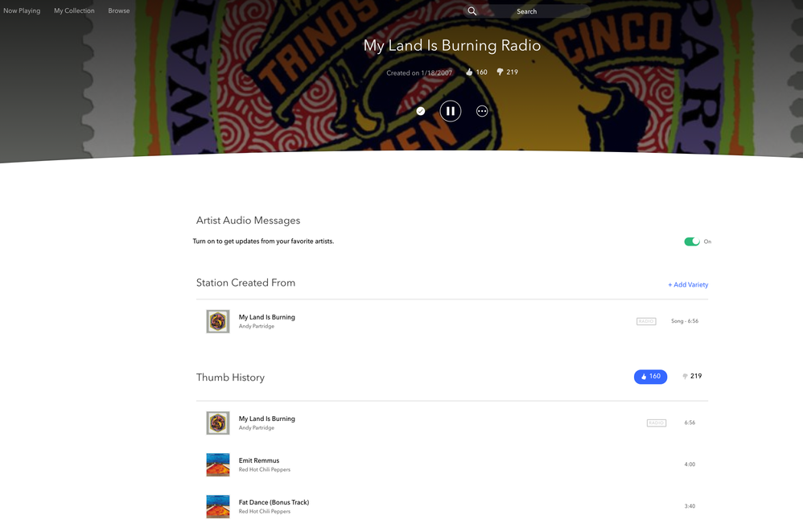
Task: Click thumbs up icon in station header
Action: pyautogui.click(x=470, y=72)
